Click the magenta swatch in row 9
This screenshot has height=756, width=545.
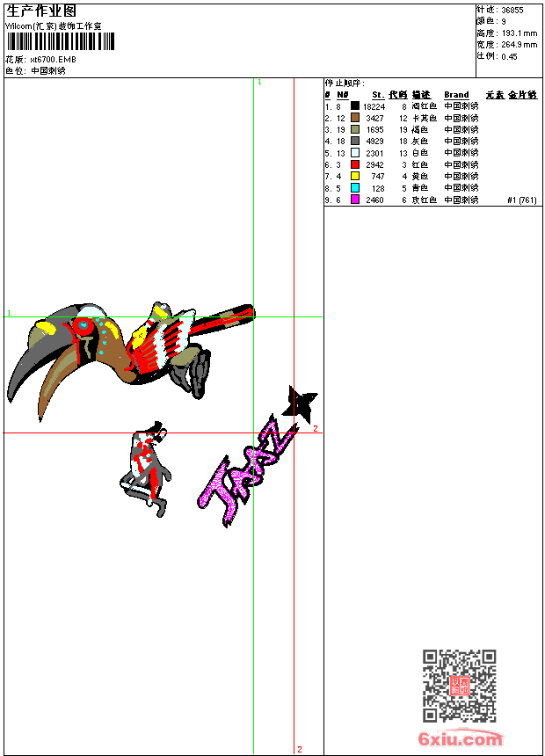(355, 200)
